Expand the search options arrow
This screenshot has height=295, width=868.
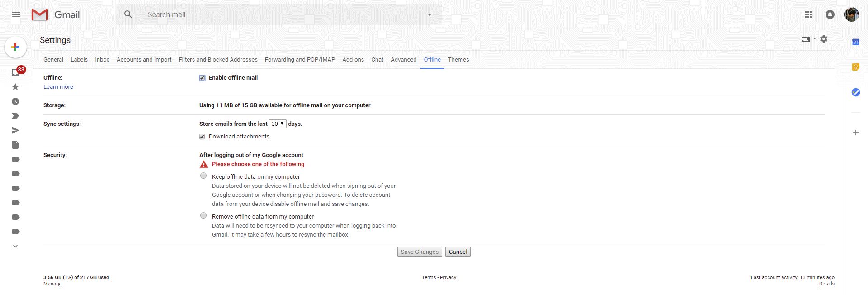click(429, 14)
